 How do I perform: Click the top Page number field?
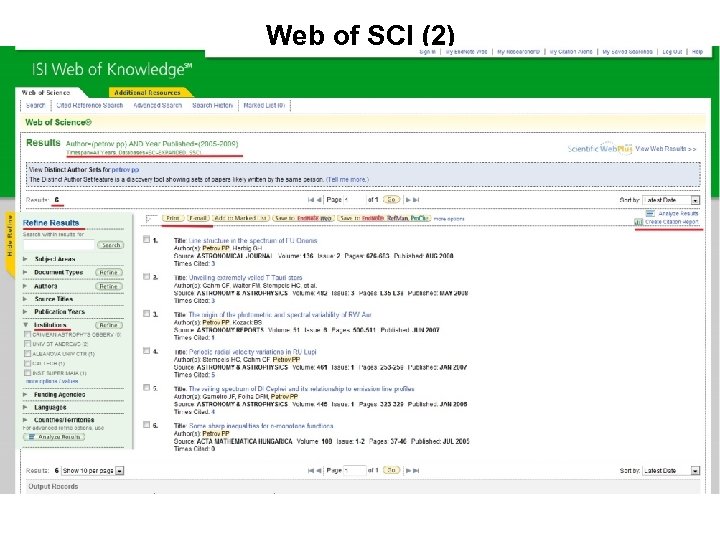(354, 200)
